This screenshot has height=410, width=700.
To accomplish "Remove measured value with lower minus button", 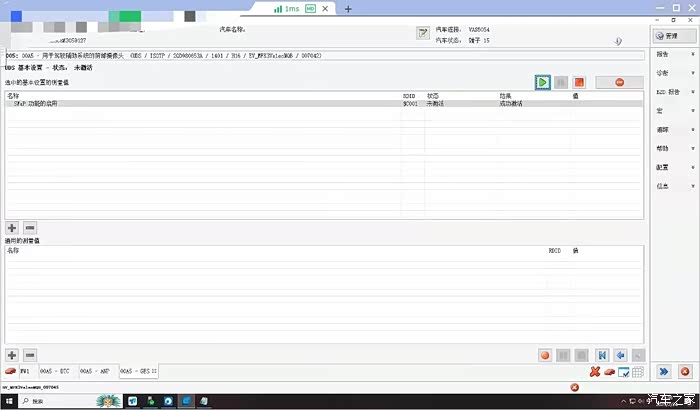I will pyautogui.click(x=30, y=355).
